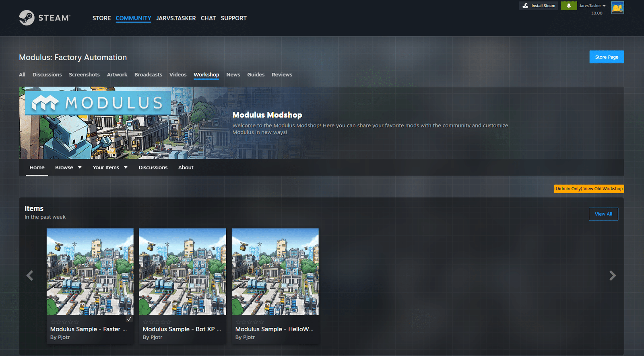Screen dimensions: 644x356
Task: Toggle subscribed checkmark on Faster sample
Action: coord(129,319)
